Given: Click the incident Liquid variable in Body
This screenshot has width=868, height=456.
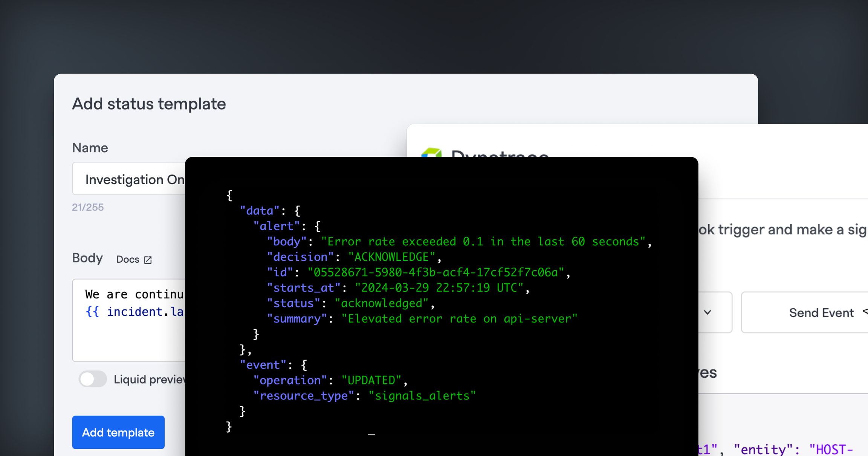Looking at the screenshot, I should click(135, 312).
